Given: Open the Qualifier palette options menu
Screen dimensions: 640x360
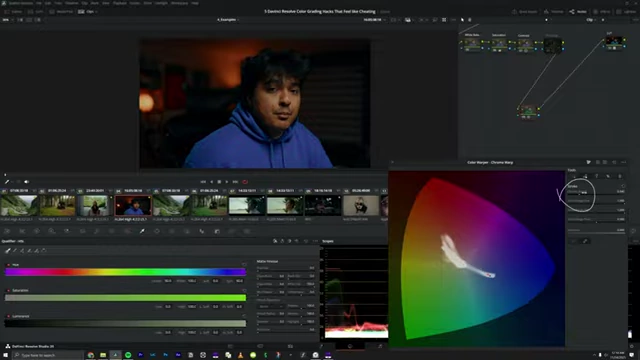Looking at the screenshot, I should 315,241.
